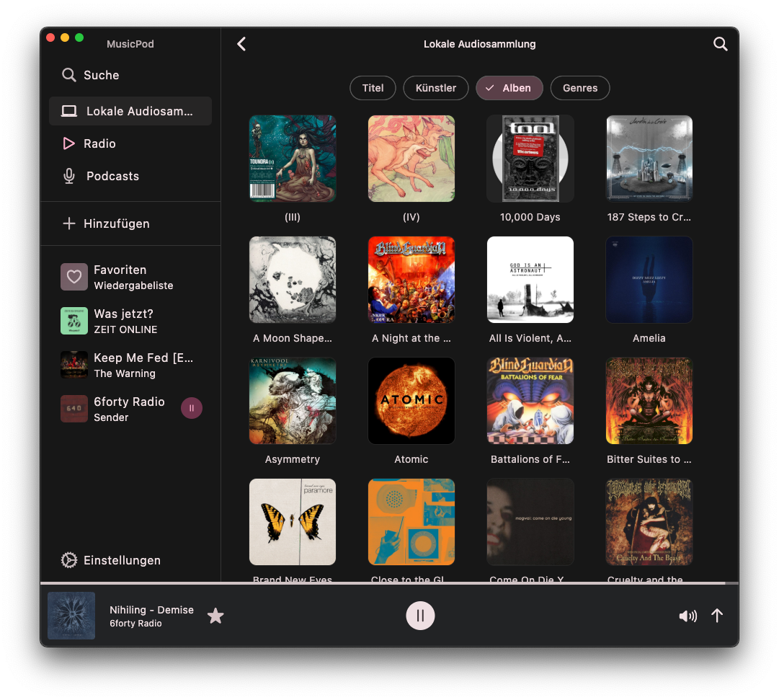Open the Favoriten Wiedergabeliste
The height and width of the screenshot is (700, 779).
coord(130,277)
